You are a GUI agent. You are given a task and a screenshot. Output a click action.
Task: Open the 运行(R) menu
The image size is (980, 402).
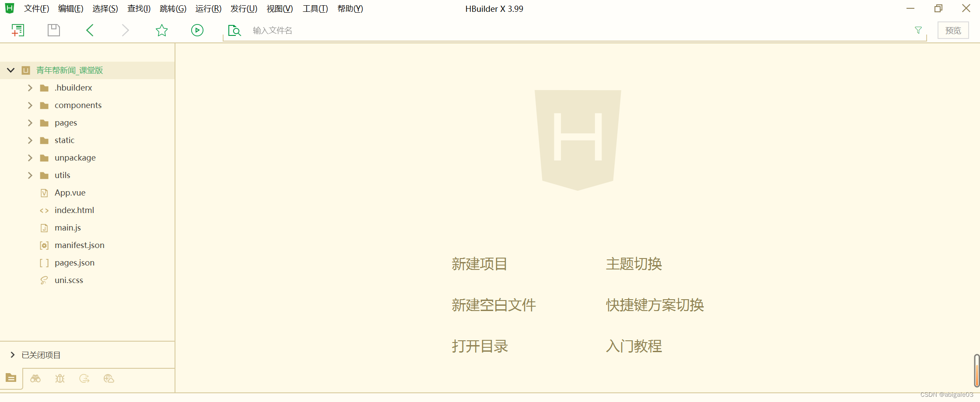tap(208, 8)
